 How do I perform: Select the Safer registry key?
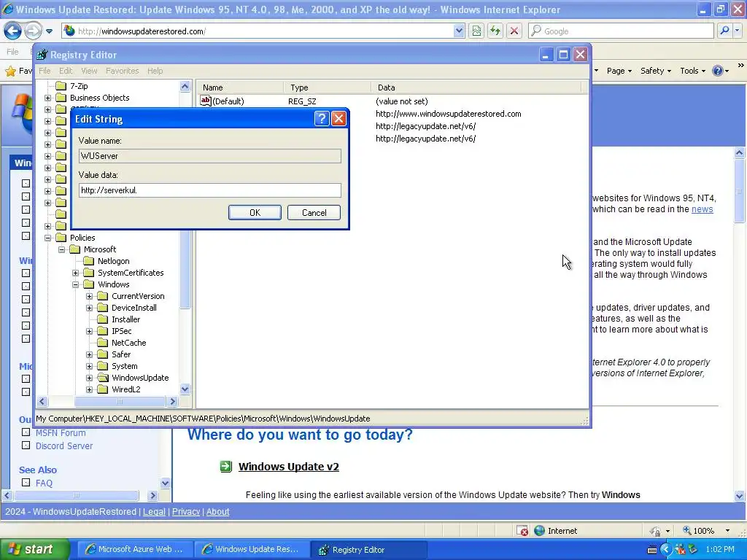point(121,354)
